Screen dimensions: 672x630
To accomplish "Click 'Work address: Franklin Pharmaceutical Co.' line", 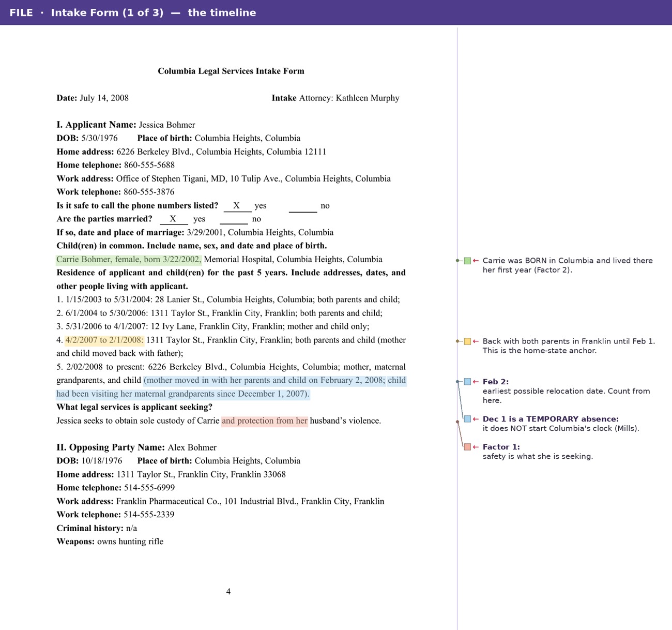I will point(220,501).
